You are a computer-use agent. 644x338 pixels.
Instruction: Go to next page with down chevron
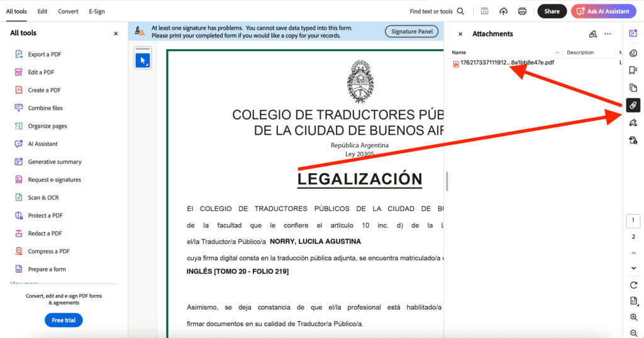633,268
